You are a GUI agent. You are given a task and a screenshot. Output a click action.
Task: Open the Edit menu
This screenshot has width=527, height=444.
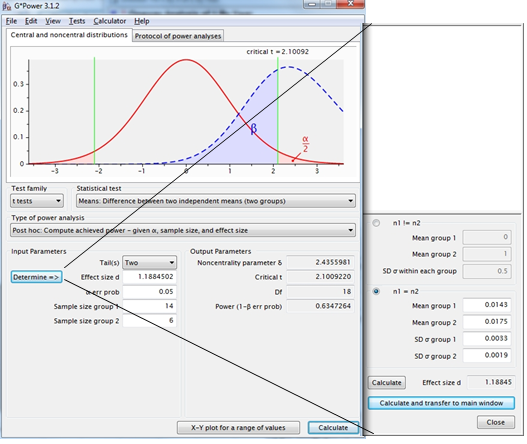click(31, 21)
